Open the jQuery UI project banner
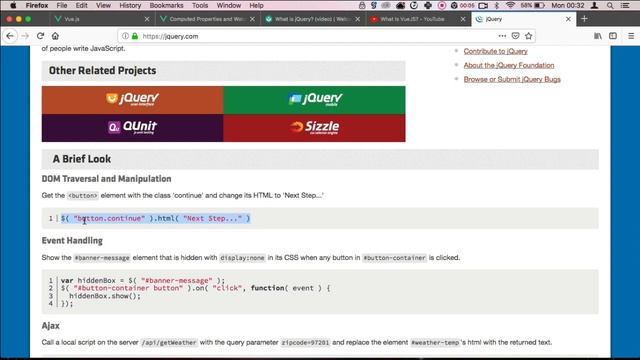The image size is (640, 360). pyautogui.click(x=132, y=100)
